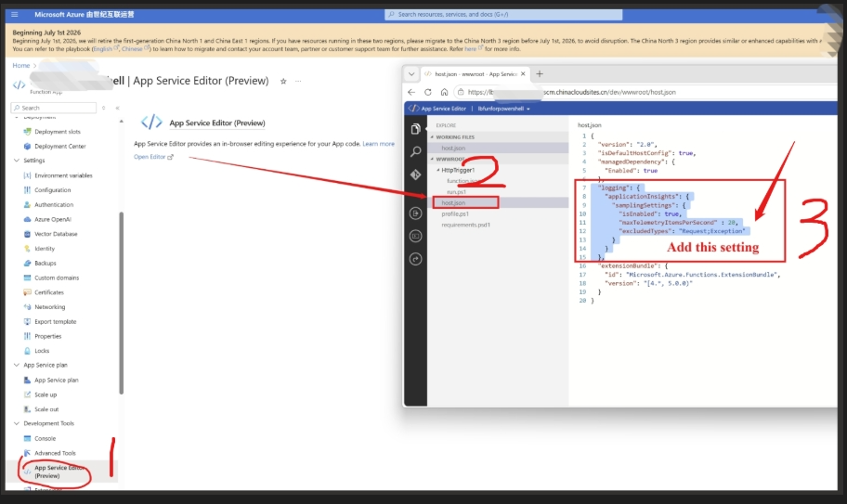
Task: Click the Azure global search box
Action: click(503, 15)
